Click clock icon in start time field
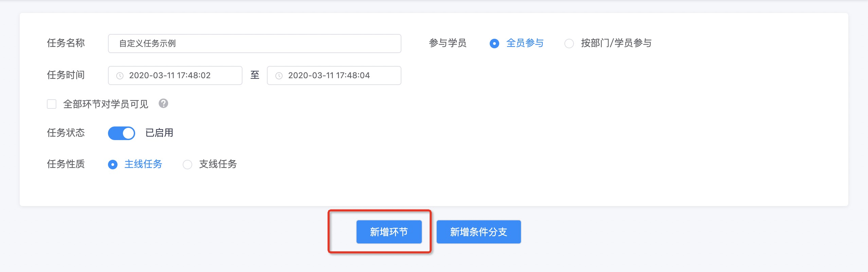 (x=120, y=76)
